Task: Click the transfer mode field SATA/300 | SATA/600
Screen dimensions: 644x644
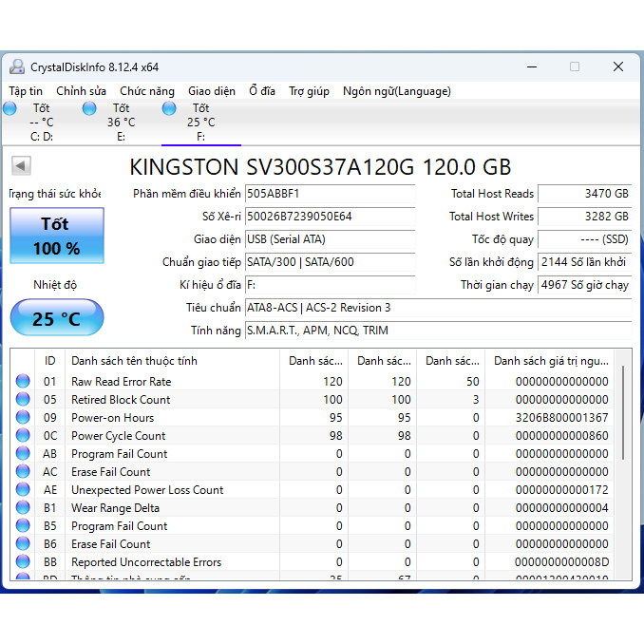Action: click(x=331, y=262)
